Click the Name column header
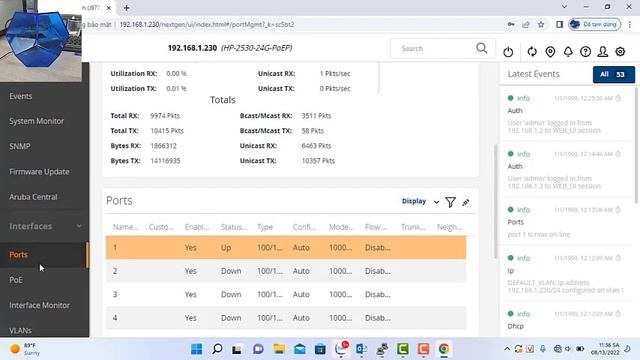This screenshot has width=640, height=360. pos(125,227)
